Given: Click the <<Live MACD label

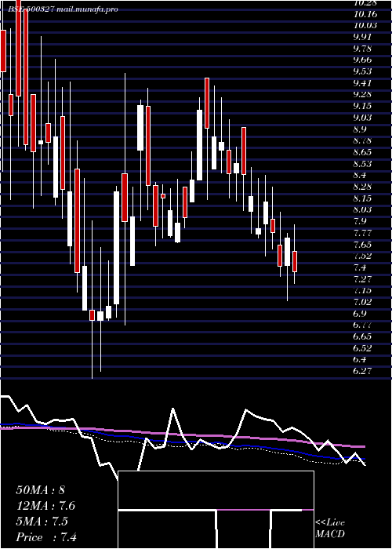Looking at the screenshot, I should 330,529.
